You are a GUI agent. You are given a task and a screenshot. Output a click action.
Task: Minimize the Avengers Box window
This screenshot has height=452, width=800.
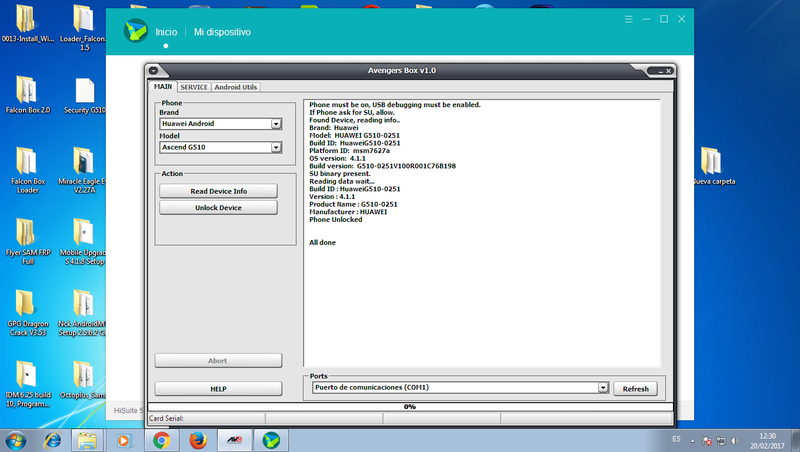(660, 71)
